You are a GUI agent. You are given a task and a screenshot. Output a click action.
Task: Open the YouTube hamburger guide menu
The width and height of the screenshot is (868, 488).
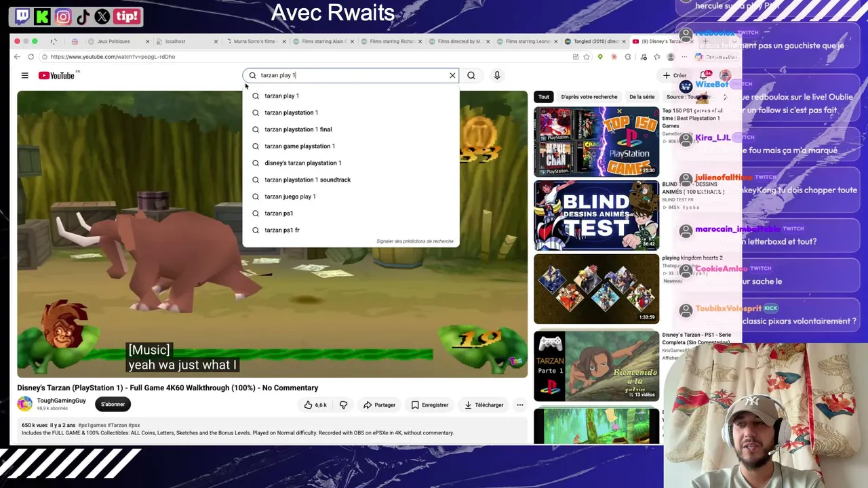pyautogui.click(x=24, y=75)
